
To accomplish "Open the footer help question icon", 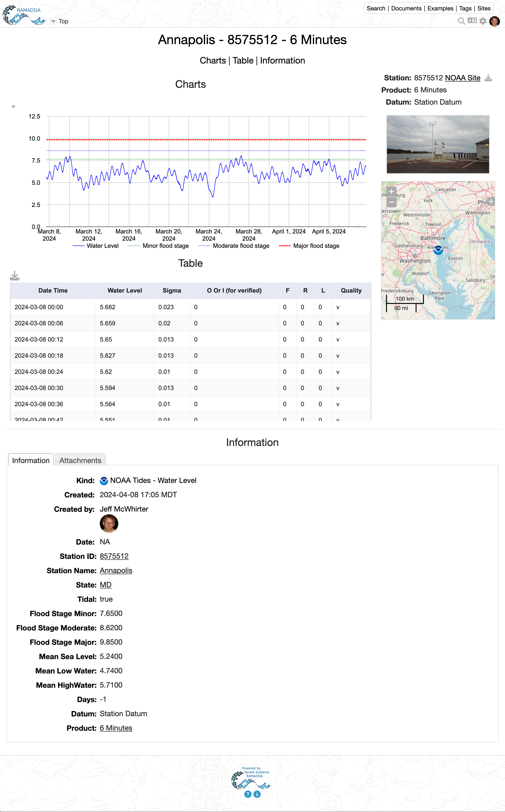I will point(248,794).
